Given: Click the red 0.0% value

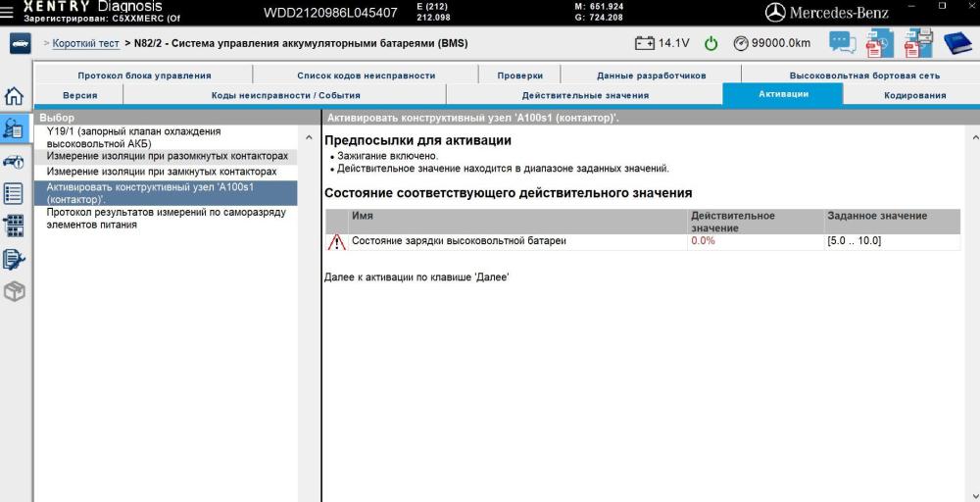Looking at the screenshot, I should pos(703,241).
